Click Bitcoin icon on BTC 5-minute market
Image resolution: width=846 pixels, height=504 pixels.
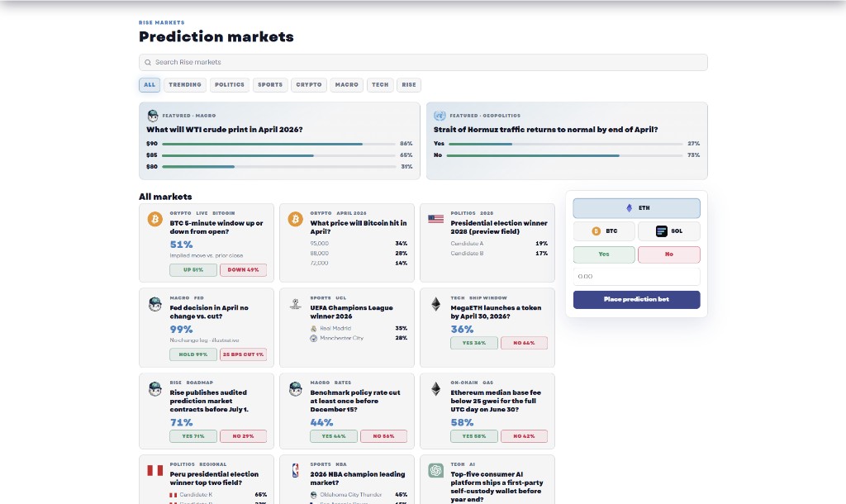coord(154,219)
